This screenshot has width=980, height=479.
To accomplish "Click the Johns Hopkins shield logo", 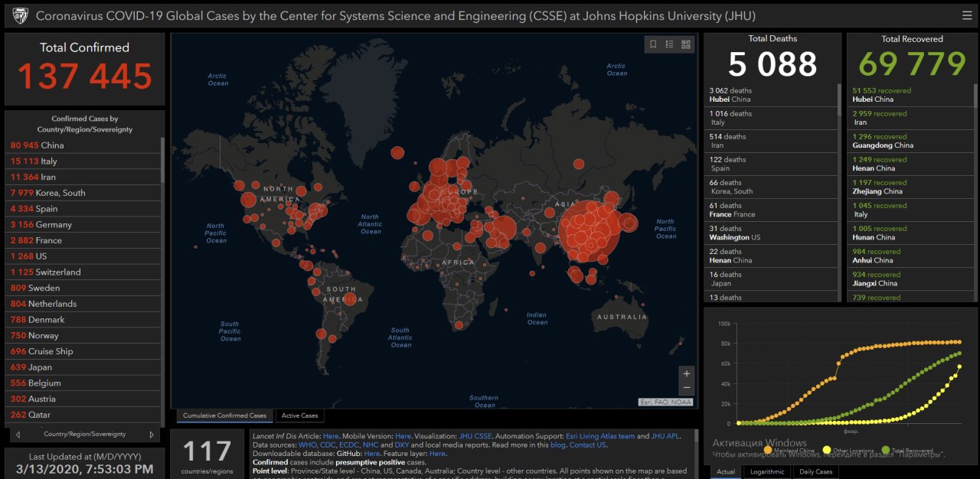I will click(20, 15).
